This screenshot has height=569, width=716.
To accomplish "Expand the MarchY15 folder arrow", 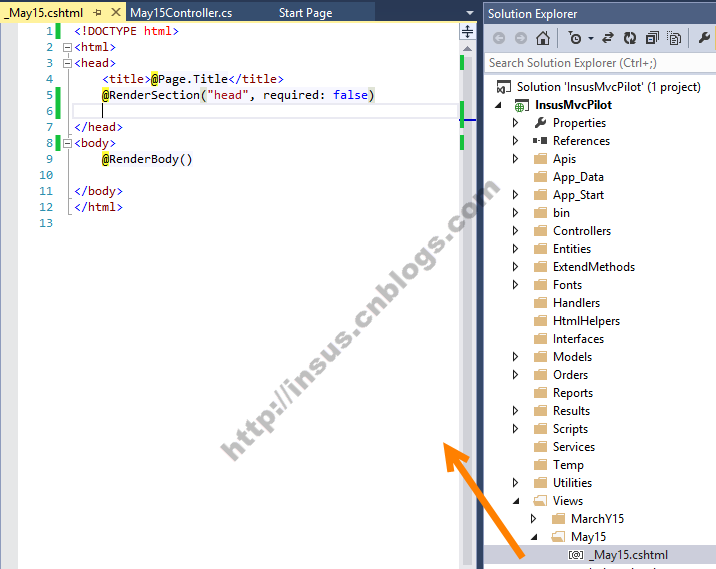I will [x=533, y=519].
